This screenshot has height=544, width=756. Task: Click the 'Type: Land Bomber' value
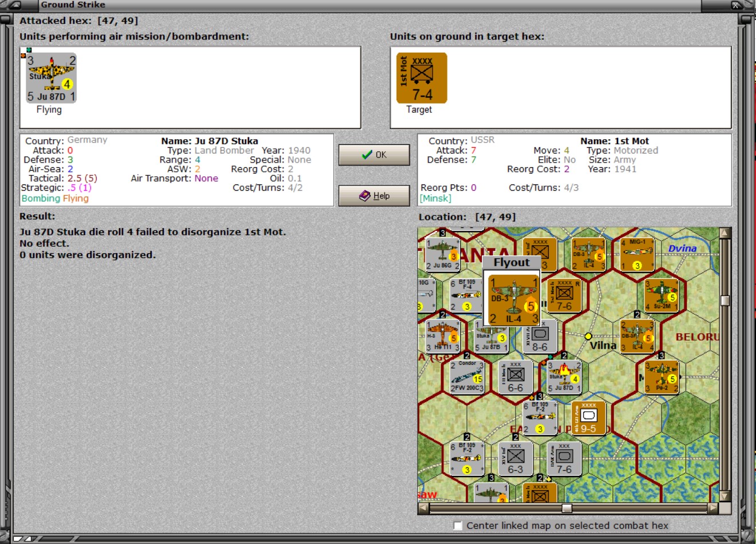click(224, 150)
